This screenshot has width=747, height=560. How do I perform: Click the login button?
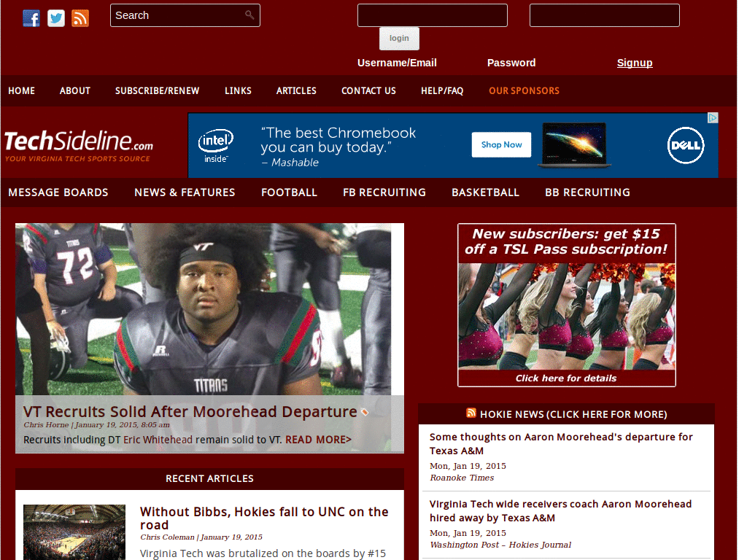399,39
